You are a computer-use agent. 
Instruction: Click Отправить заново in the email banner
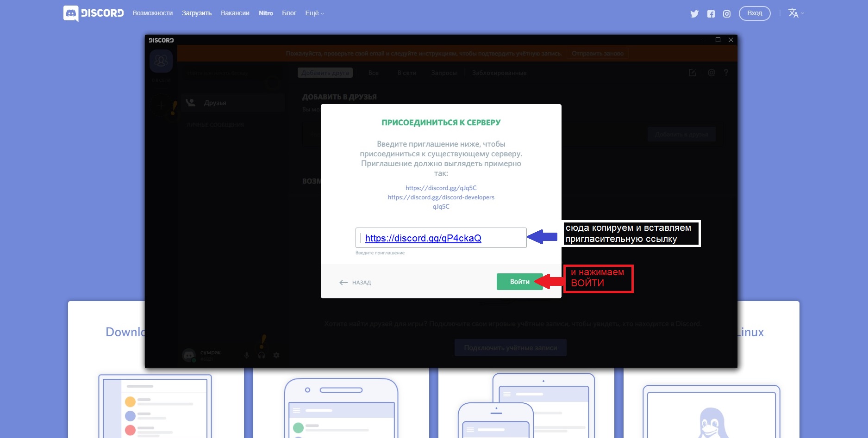click(x=597, y=53)
